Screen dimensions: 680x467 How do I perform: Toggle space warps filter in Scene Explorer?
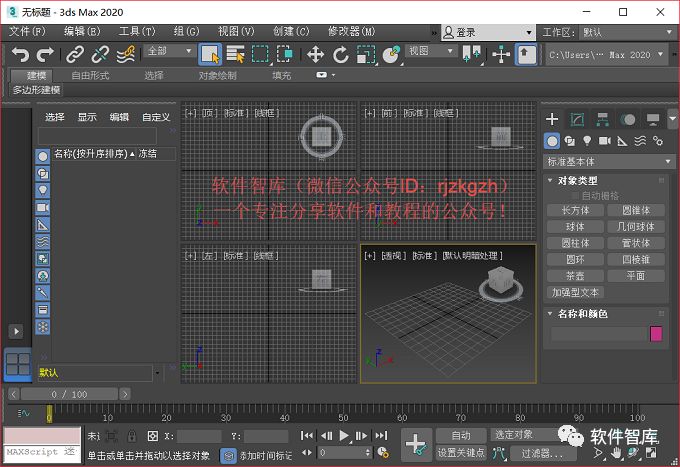click(x=42, y=242)
